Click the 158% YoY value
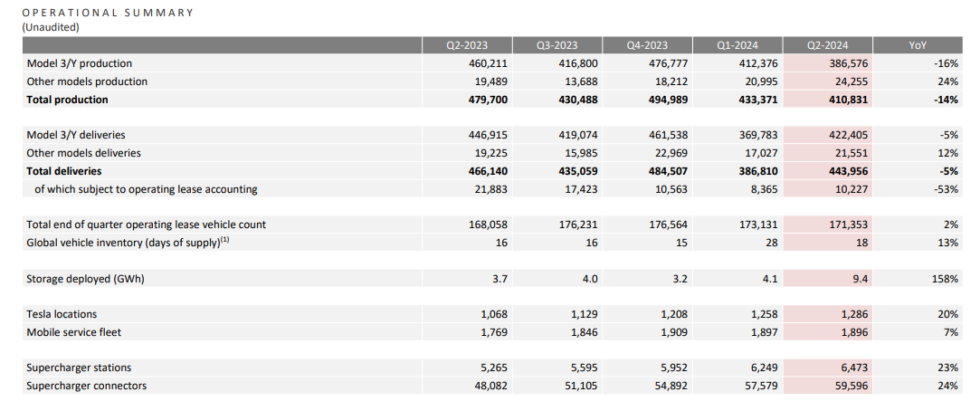This screenshot has width=980, height=411. (x=945, y=279)
